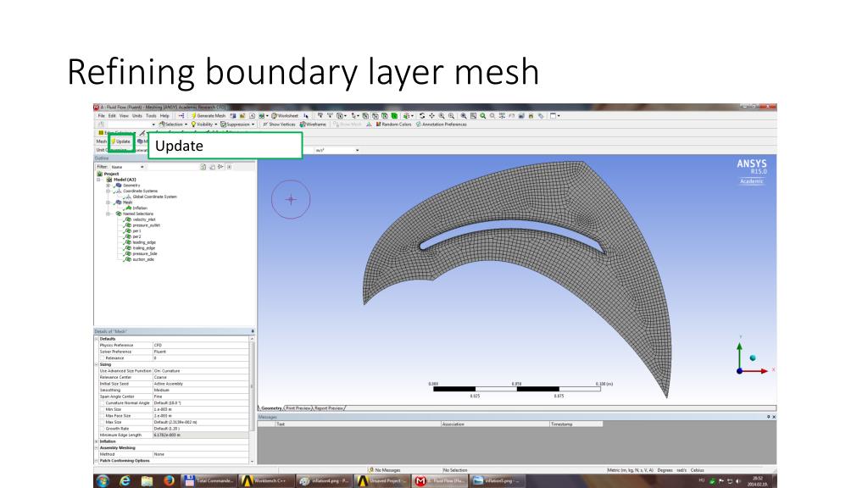868x488 pixels.
Task: Open Firefox from the taskbar
Action: click(x=169, y=481)
